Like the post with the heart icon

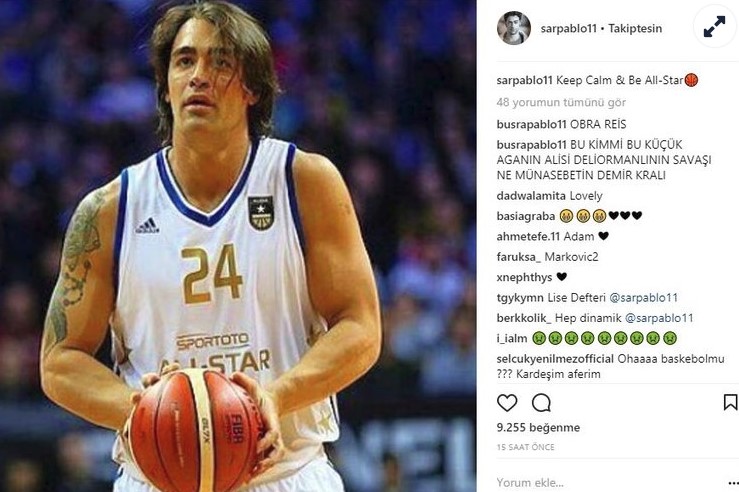click(x=507, y=403)
